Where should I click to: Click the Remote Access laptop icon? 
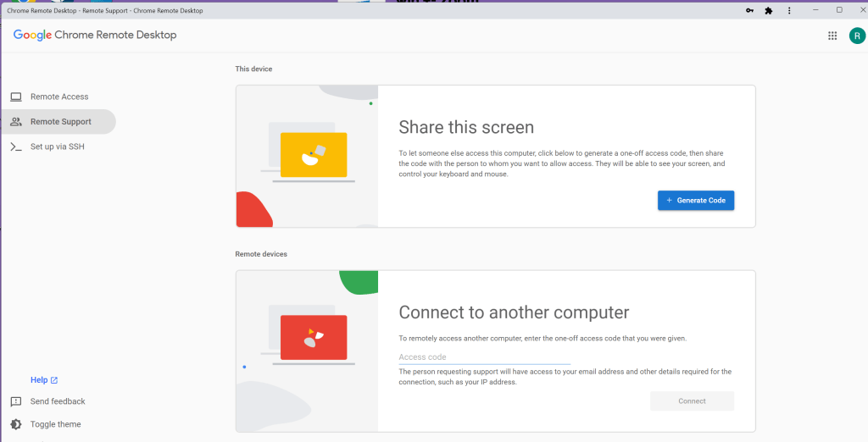pos(16,97)
